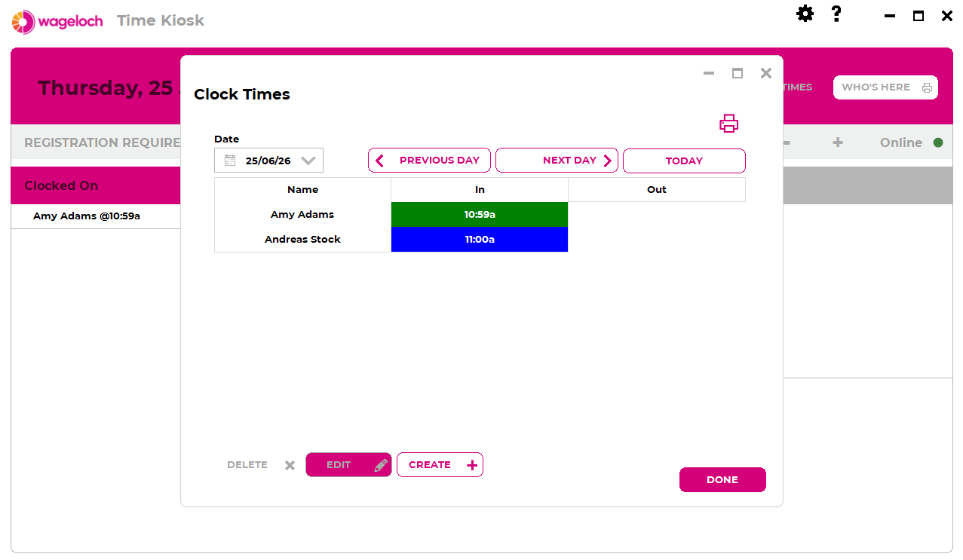Click the Delete button
The height and width of the screenshot is (560, 963).
(x=261, y=465)
